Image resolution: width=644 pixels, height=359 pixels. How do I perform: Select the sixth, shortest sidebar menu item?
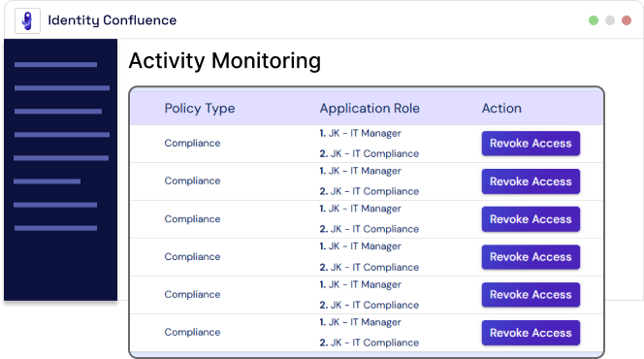point(47,181)
